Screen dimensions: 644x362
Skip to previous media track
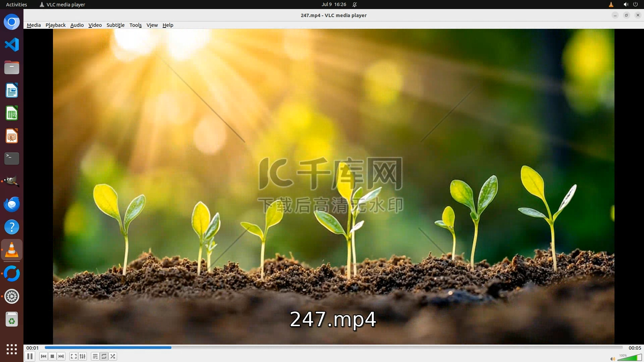[43, 356]
